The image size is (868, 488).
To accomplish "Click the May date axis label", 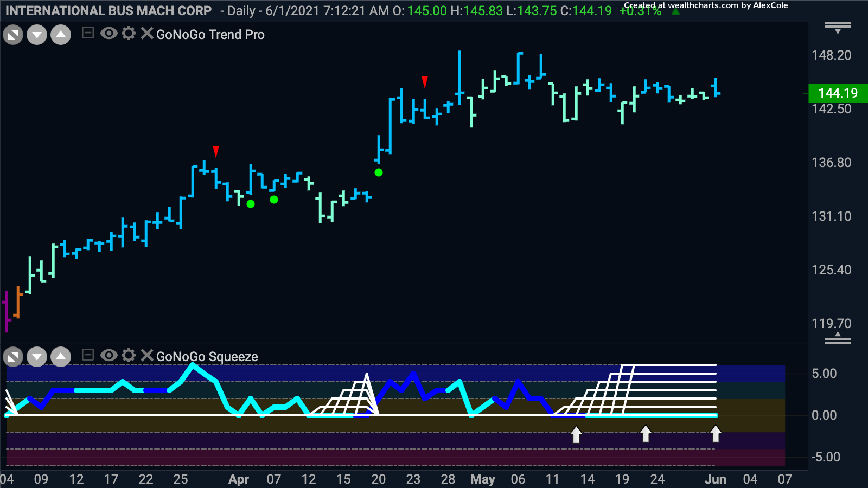I will pos(483,479).
